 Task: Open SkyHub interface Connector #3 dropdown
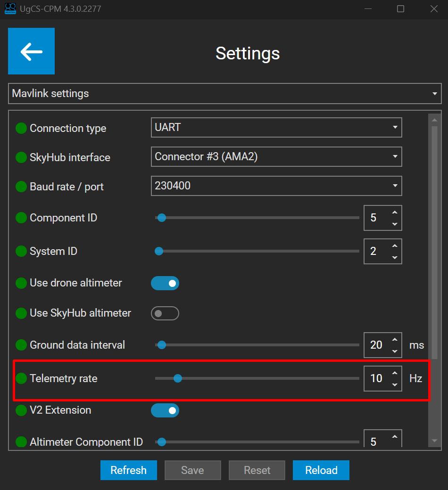[x=276, y=157]
